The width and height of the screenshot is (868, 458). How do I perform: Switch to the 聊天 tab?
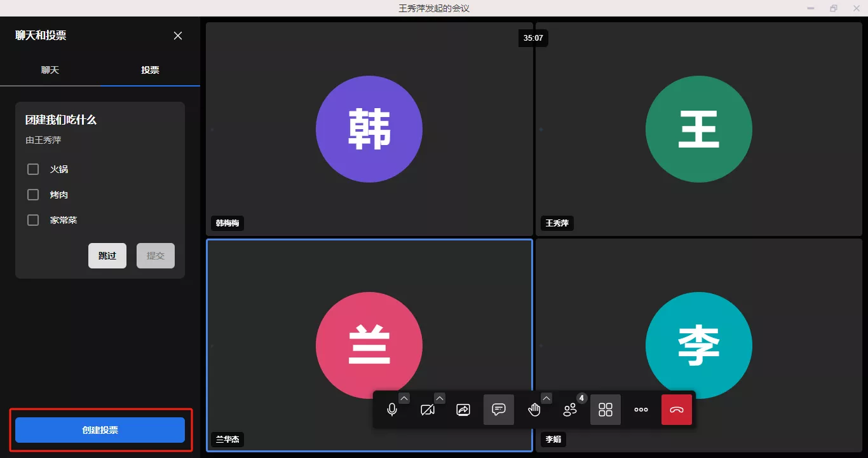click(x=50, y=70)
